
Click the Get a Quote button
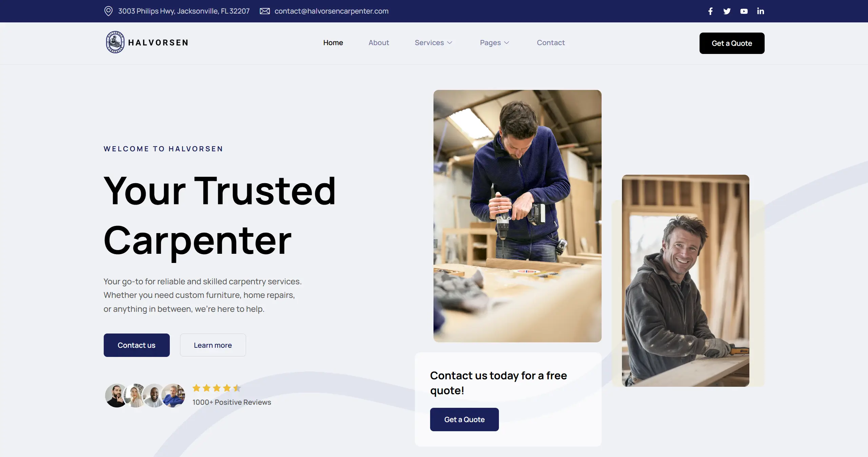click(732, 42)
